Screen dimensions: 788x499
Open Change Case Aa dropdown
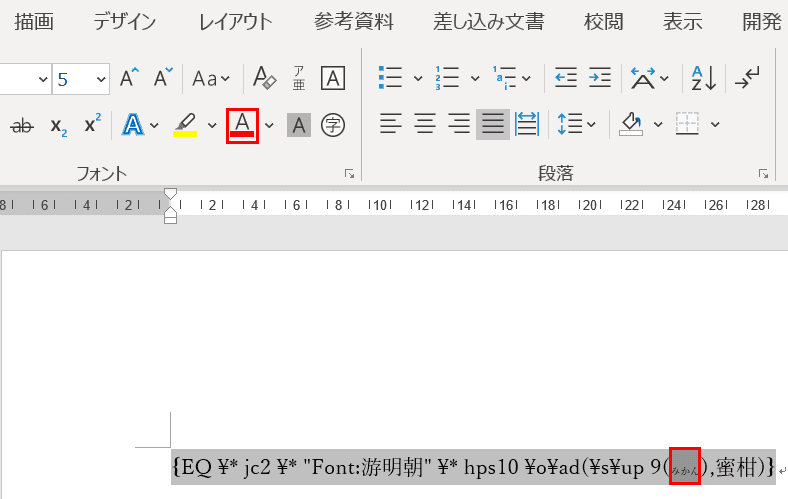pos(211,78)
